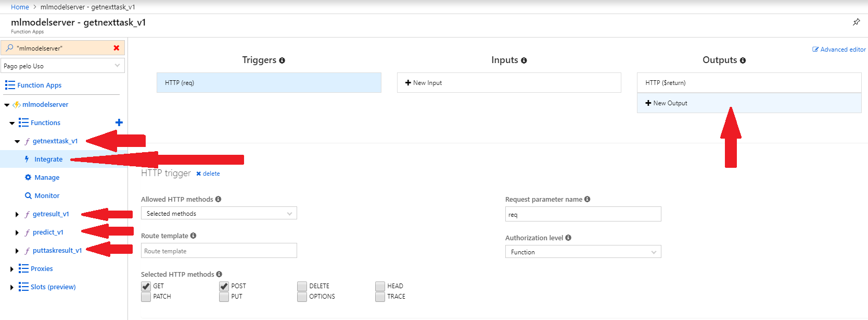Toggle the GET method checkbox
The image size is (868, 320).
pyautogui.click(x=146, y=286)
